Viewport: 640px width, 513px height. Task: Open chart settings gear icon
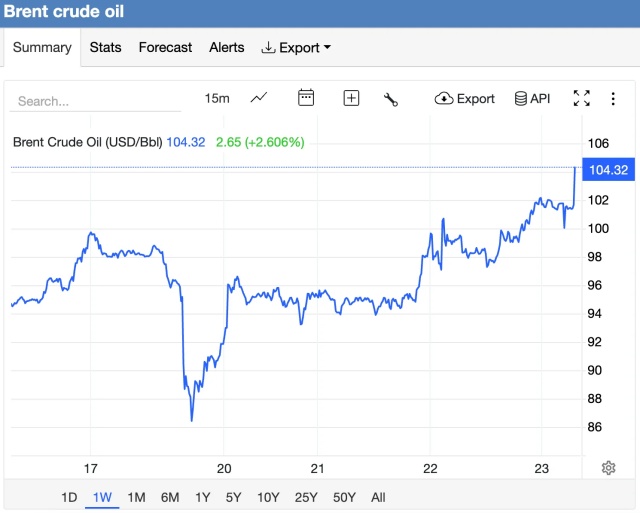click(x=608, y=468)
